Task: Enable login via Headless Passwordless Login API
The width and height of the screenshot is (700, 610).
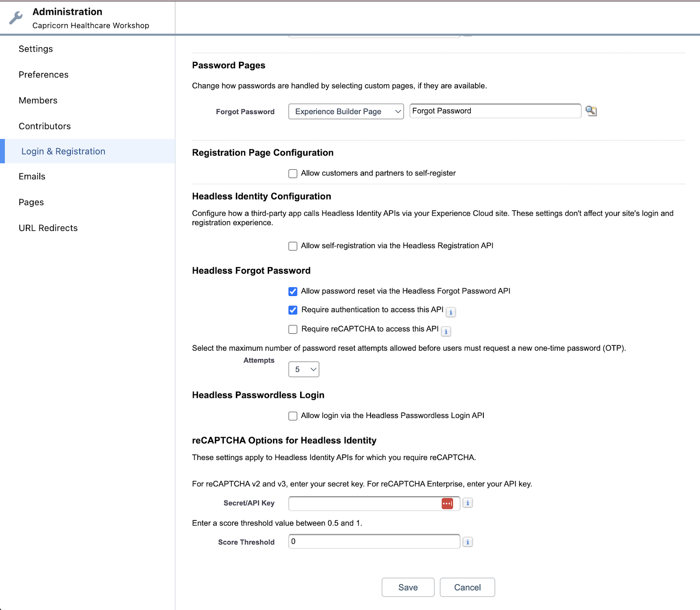Action: pyautogui.click(x=293, y=416)
